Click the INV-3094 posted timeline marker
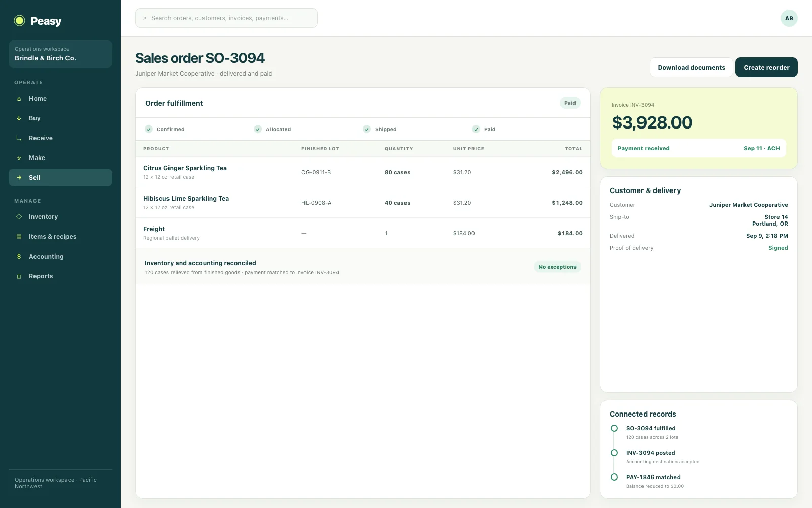 click(x=614, y=453)
